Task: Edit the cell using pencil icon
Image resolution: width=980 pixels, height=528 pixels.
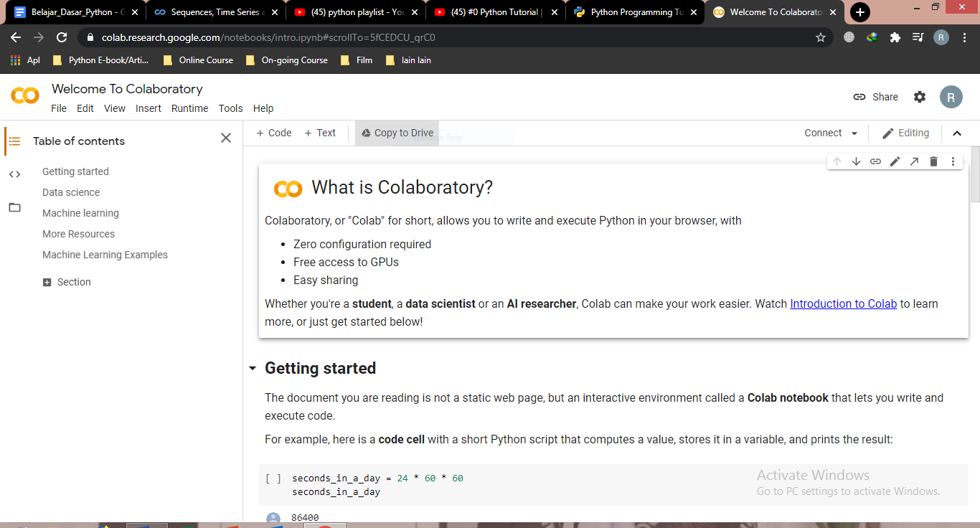Action: pyautogui.click(x=895, y=161)
